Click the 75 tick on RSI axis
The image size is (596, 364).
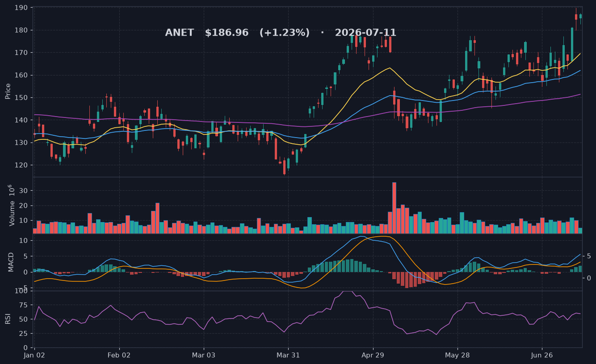tap(24, 305)
